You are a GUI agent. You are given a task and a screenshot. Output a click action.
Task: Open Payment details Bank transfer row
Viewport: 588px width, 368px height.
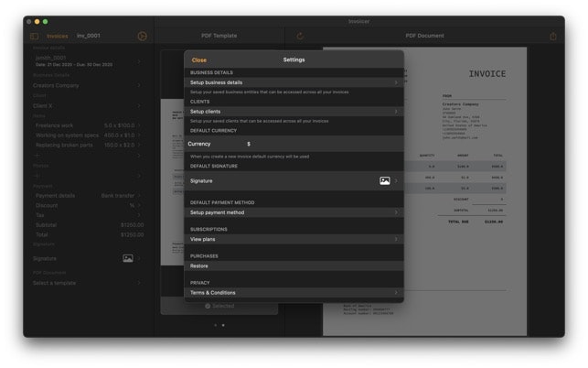[87, 196]
